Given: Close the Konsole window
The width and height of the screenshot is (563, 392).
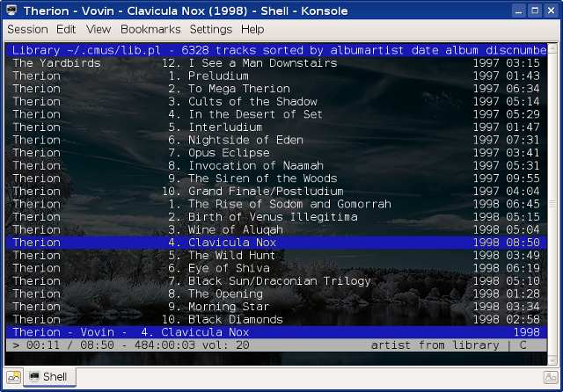Looking at the screenshot, I should [x=552, y=11].
